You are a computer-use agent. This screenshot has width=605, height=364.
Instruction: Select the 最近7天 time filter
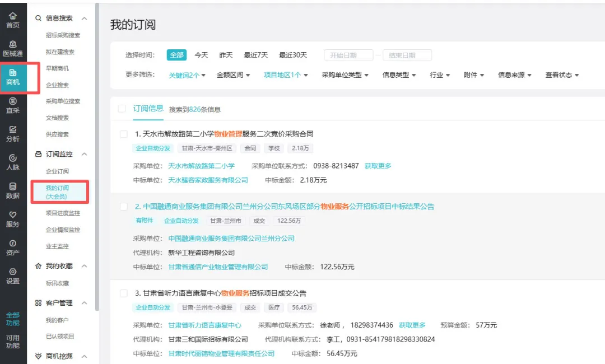(x=255, y=55)
